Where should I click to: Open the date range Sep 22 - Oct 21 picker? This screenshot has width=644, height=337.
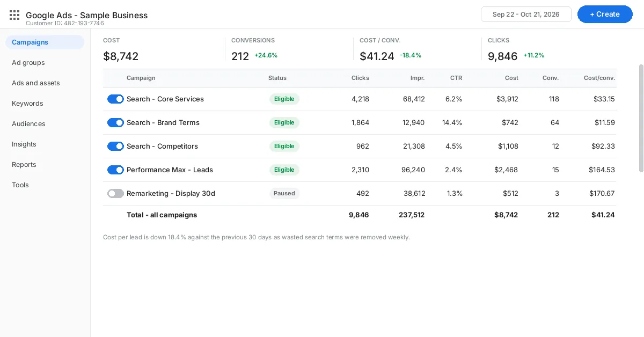(526, 14)
